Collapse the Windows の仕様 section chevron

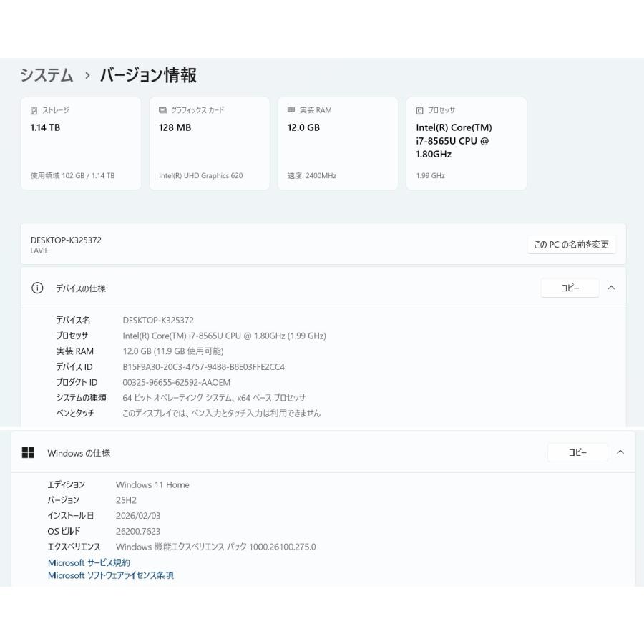620,452
